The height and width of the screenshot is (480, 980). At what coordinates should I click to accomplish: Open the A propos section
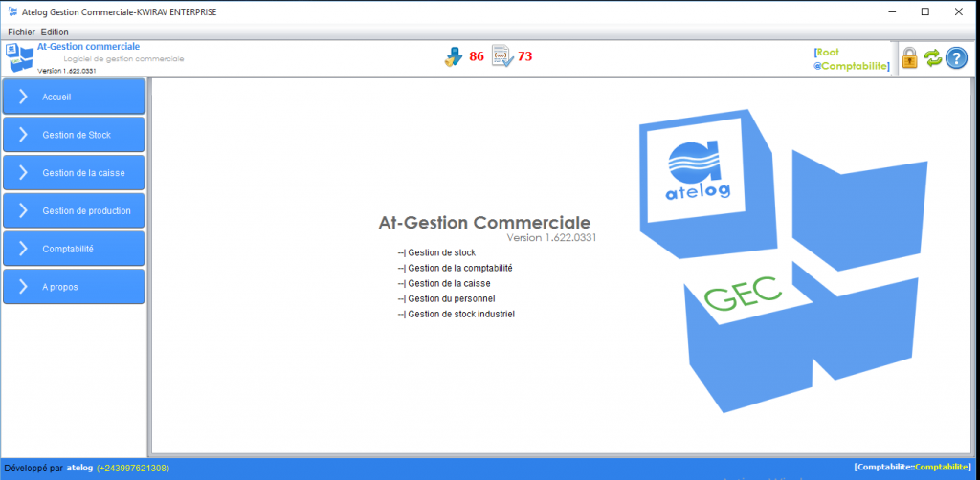[x=74, y=287]
